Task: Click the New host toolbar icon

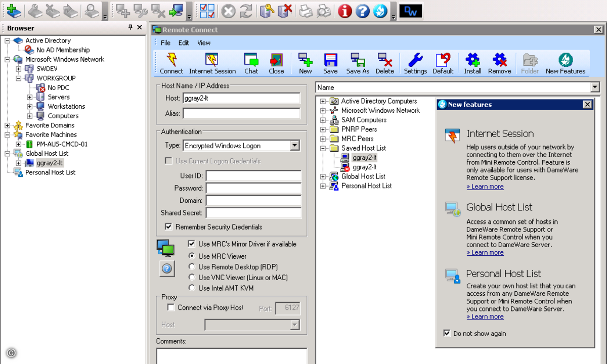Action: coord(306,64)
